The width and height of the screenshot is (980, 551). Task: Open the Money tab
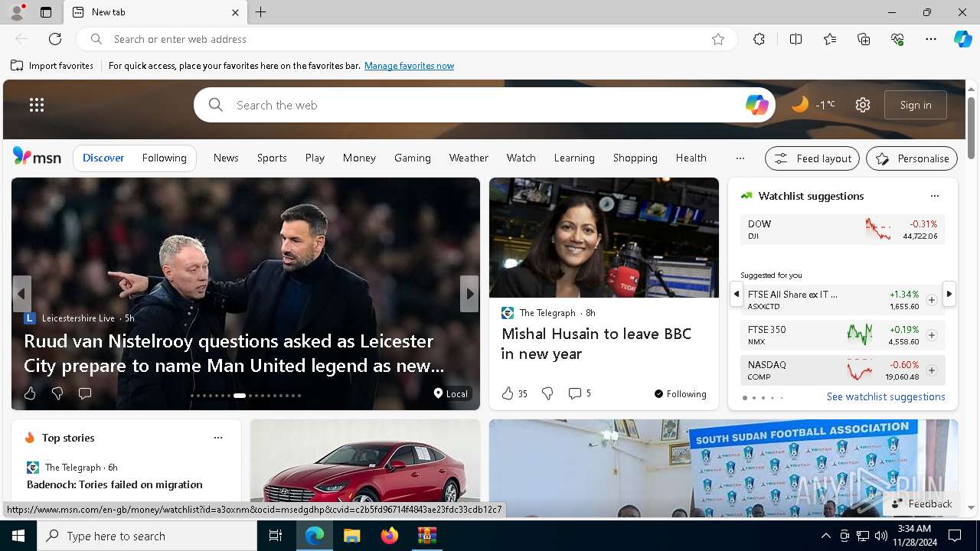pyautogui.click(x=359, y=158)
